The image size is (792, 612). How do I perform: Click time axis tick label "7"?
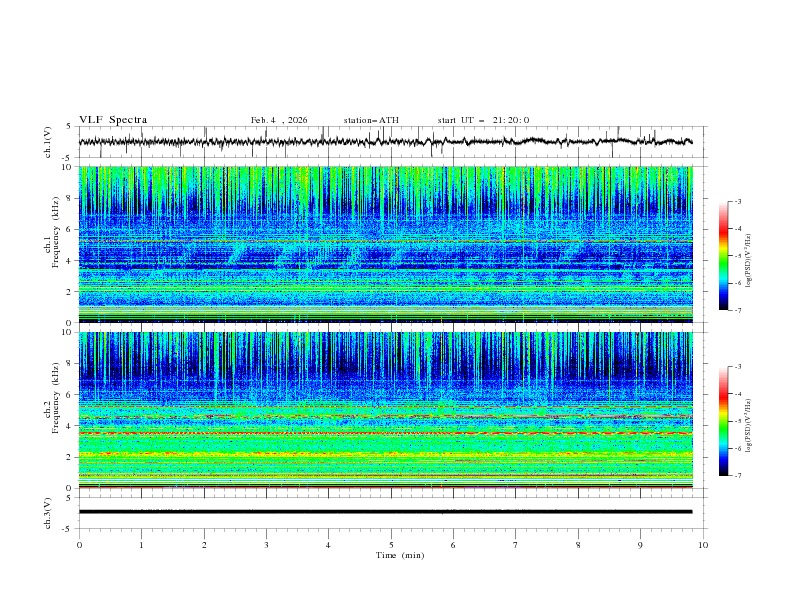516,545
